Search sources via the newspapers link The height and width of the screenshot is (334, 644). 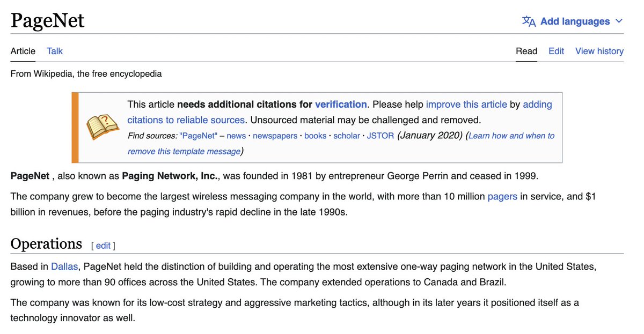pos(275,136)
